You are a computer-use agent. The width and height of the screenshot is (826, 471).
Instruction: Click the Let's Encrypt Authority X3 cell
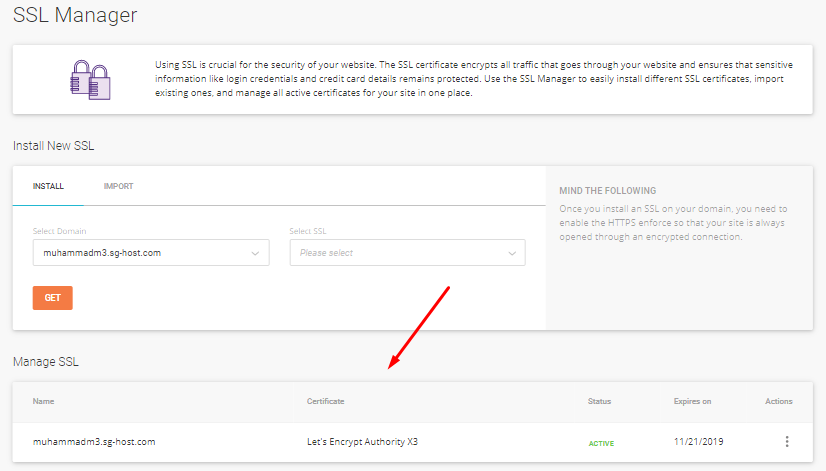point(362,441)
